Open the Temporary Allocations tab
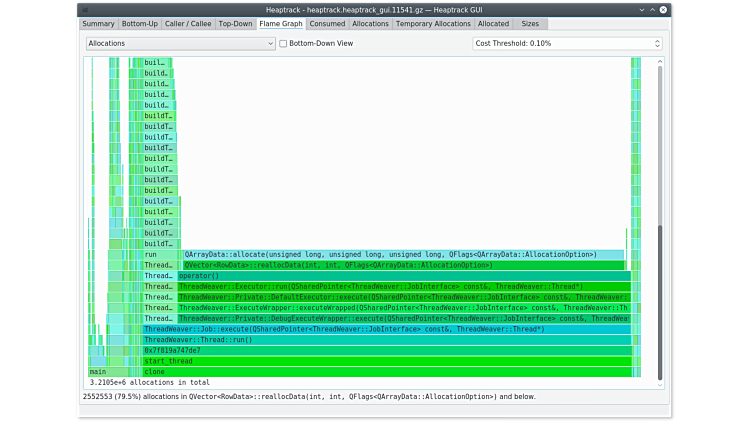 [x=433, y=23]
